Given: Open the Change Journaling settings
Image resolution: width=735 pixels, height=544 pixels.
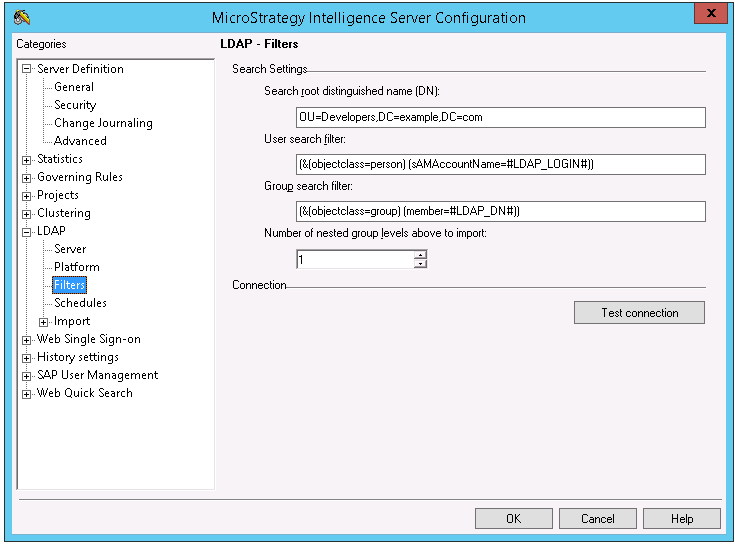Looking at the screenshot, I should (x=103, y=123).
